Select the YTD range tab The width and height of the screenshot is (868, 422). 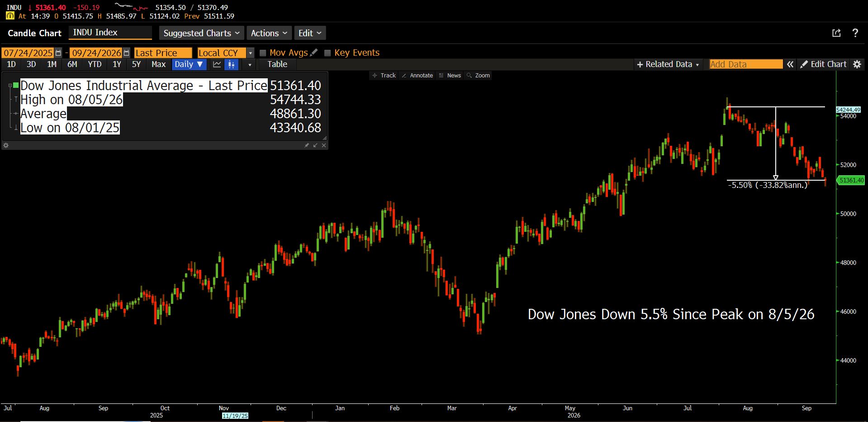(x=95, y=64)
